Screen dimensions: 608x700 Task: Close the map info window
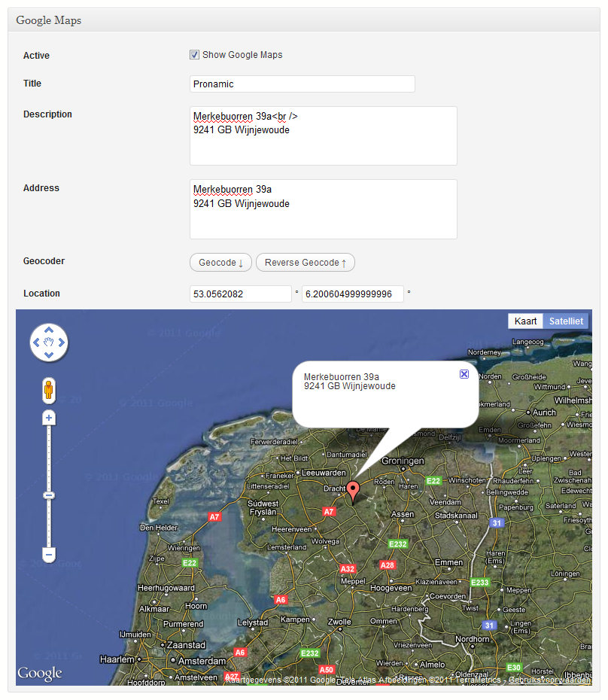tap(464, 374)
